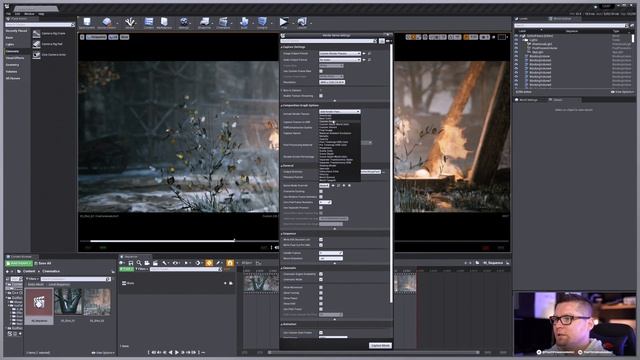Select the Cine Camera Actor item
The image size is (640, 360).
(49, 55)
